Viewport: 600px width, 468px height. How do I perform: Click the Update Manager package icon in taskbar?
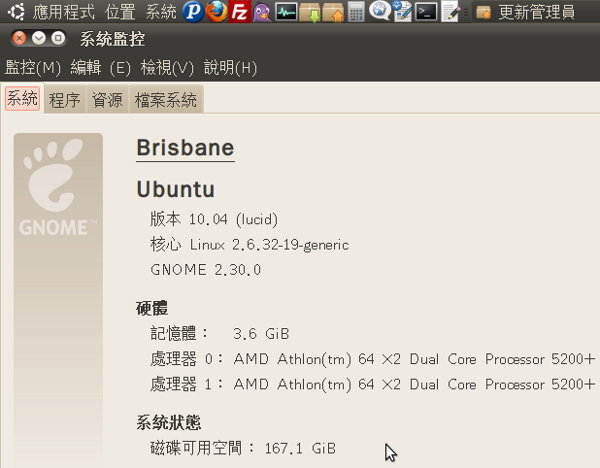pos(484,12)
